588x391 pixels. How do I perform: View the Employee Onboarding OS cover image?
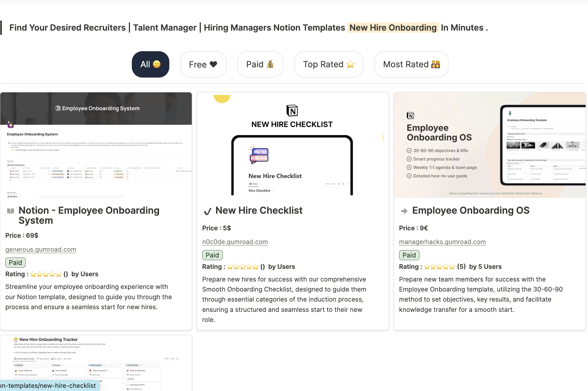tap(490, 145)
